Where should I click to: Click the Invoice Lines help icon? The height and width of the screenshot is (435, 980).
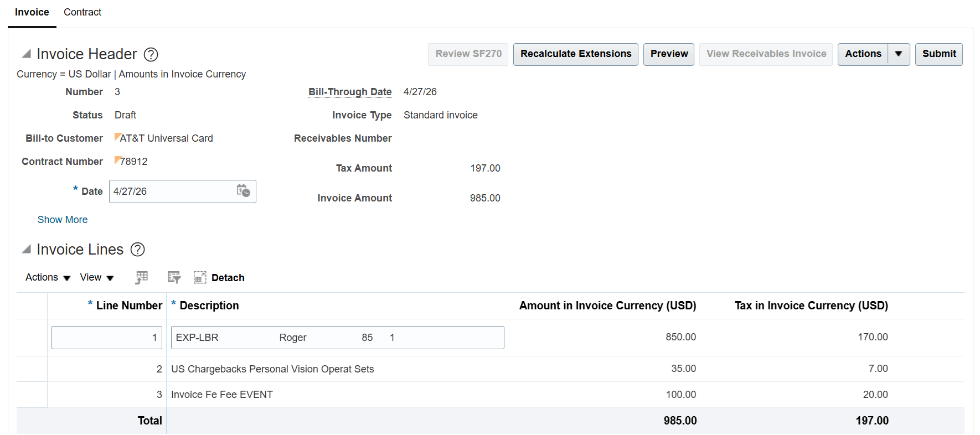click(x=137, y=250)
